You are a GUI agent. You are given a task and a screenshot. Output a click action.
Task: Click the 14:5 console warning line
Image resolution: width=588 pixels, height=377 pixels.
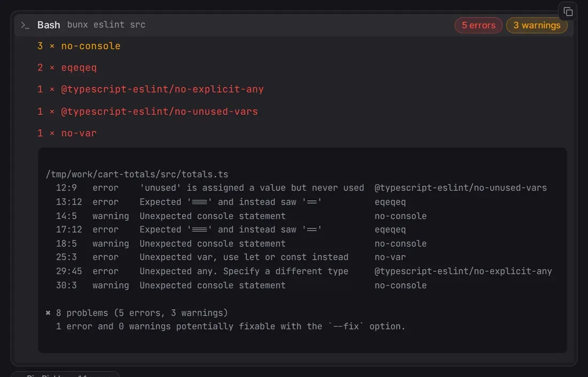point(241,216)
